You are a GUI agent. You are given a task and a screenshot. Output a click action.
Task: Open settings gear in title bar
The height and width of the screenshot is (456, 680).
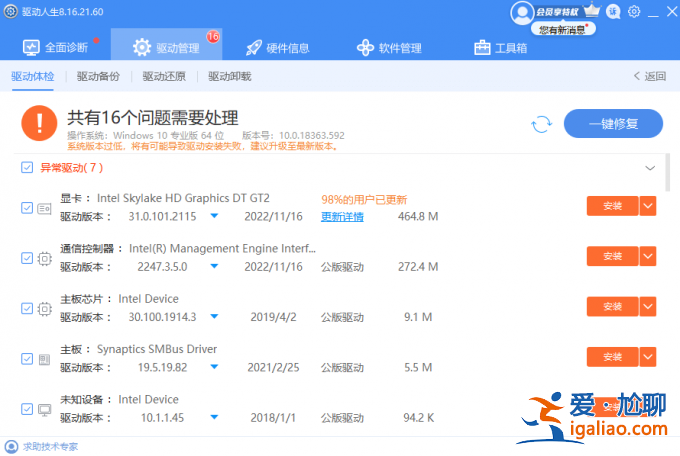click(x=634, y=12)
